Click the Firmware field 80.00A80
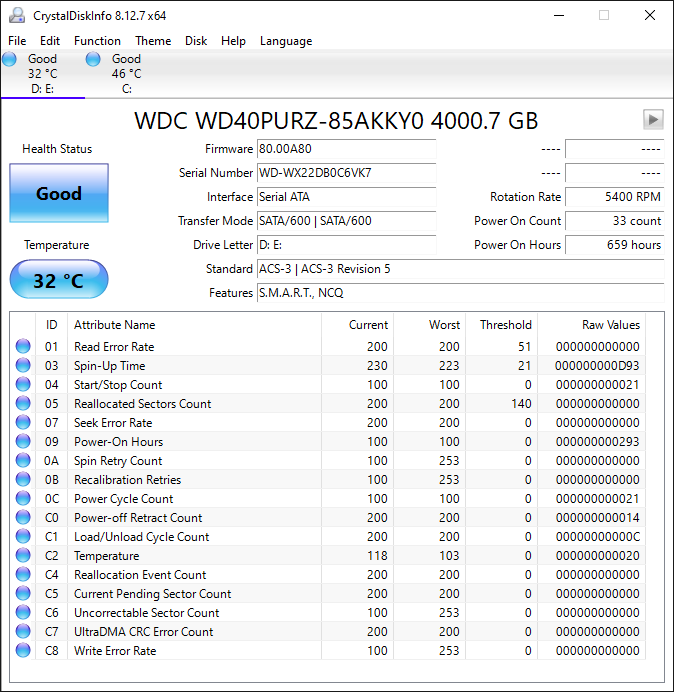The height and width of the screenshot is (692, 674). click(x=346, y=149)
